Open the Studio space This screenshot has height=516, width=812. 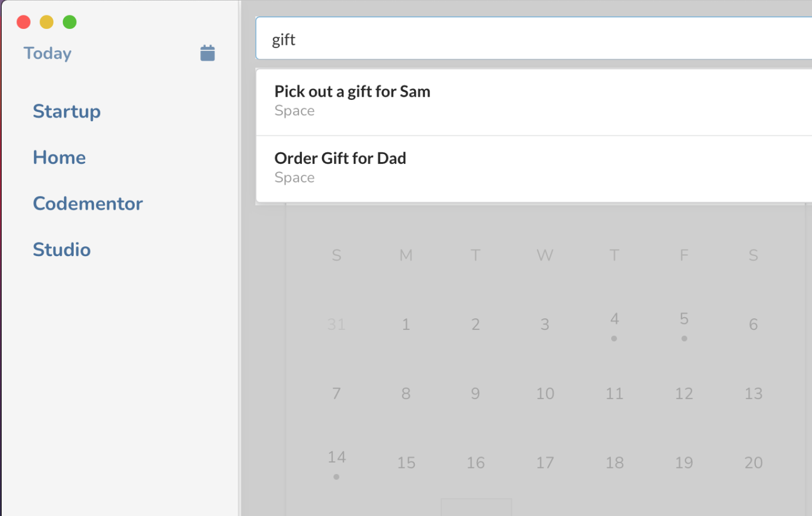tap(62, 250)
